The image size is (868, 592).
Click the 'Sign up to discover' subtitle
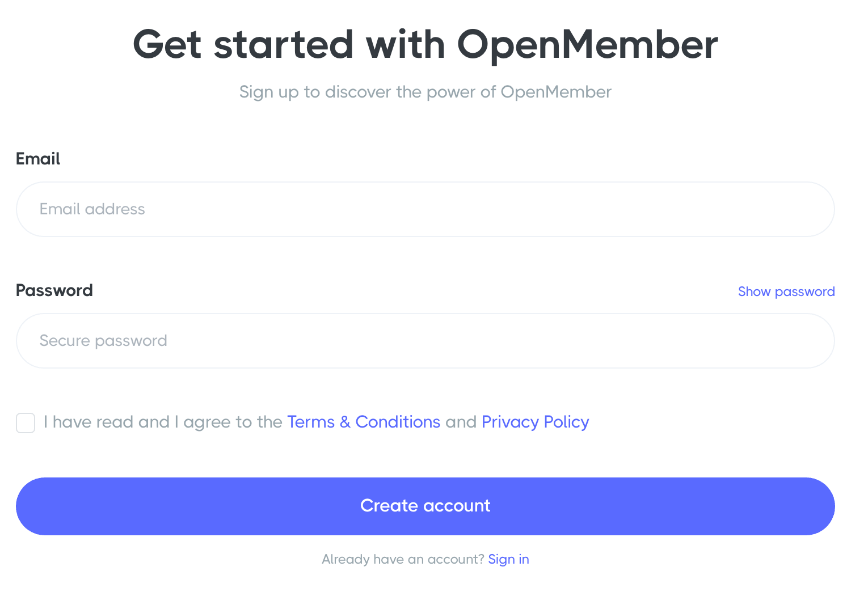point(425,92)
